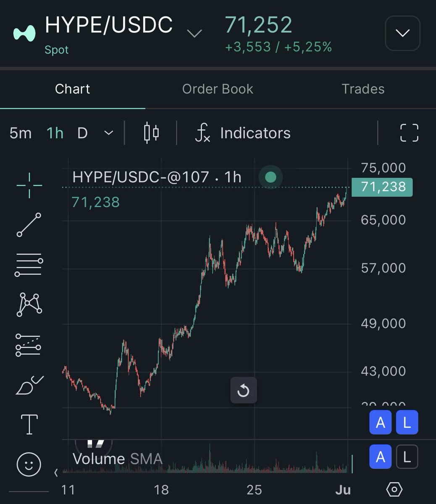This screenshot has width=436, height=504.
Task: Click the Spot market label
Action: pos(56,50)
